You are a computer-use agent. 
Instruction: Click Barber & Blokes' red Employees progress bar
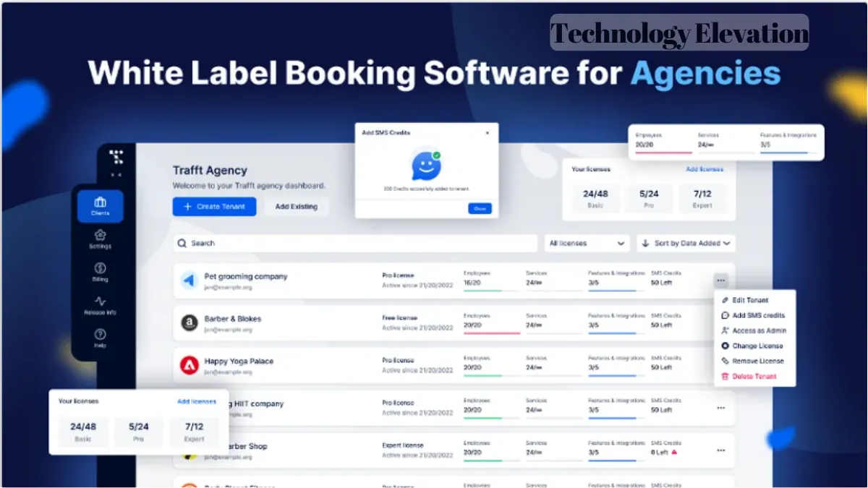point(491,333)
